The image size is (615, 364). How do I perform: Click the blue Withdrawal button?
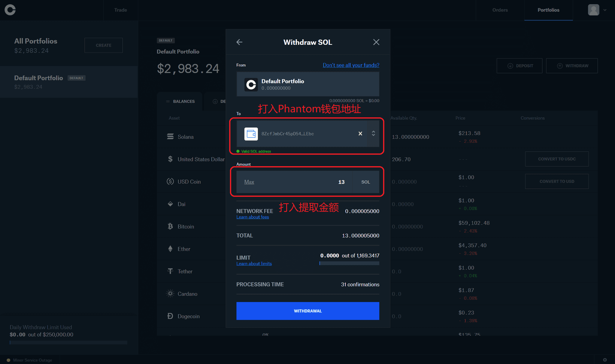307,311
